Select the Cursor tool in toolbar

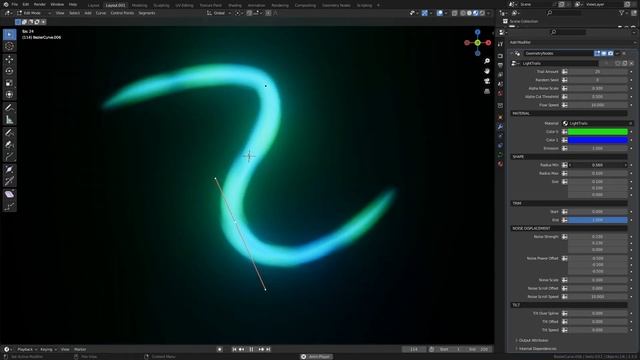(9, 47)
